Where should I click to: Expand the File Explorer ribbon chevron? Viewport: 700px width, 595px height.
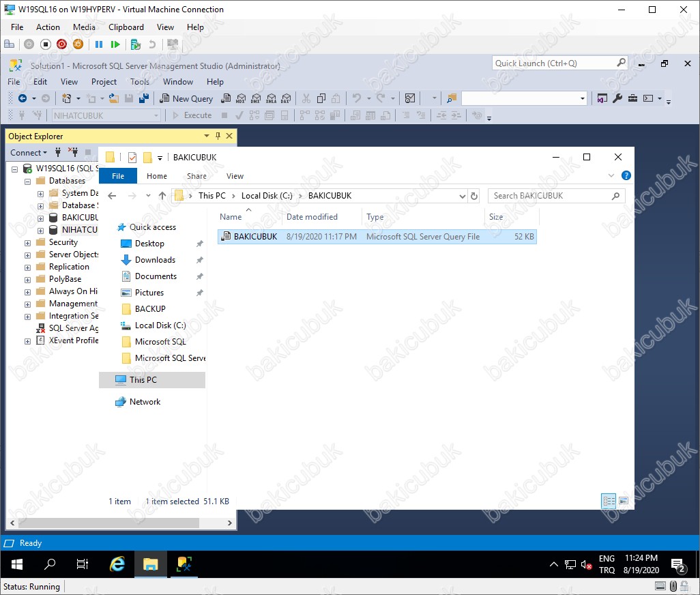611,175
